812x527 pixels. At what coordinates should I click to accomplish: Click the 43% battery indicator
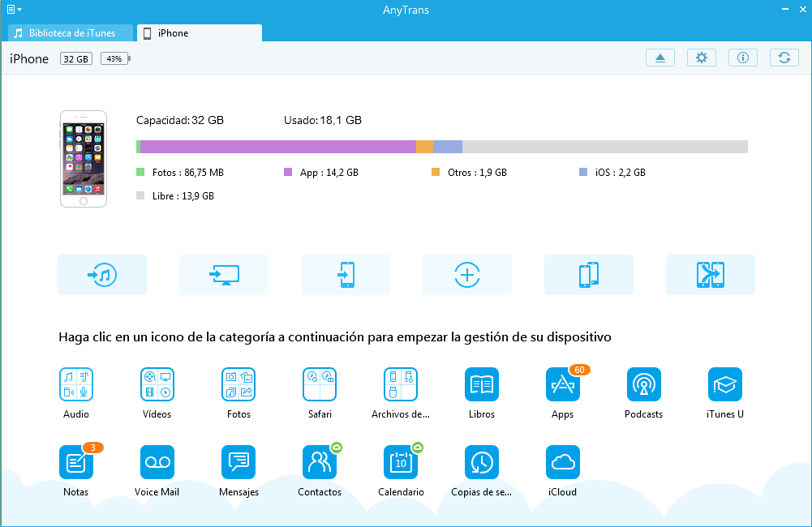(x=115, y=58)
